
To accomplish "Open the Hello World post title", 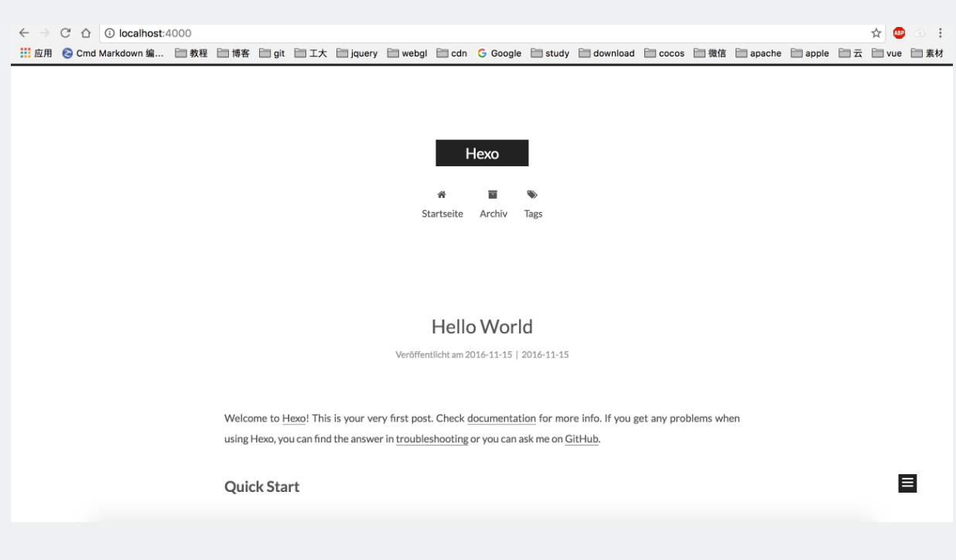I will [482, 326].
